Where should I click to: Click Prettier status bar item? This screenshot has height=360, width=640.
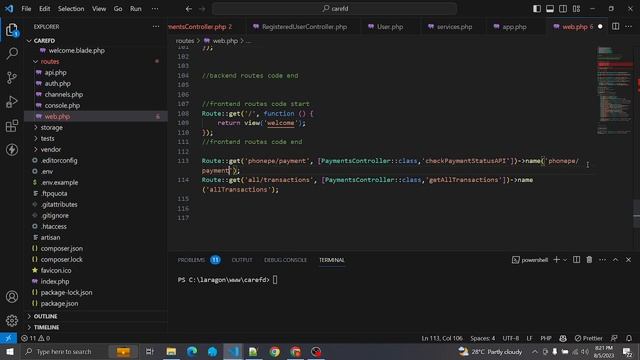(x=589, y=338)
